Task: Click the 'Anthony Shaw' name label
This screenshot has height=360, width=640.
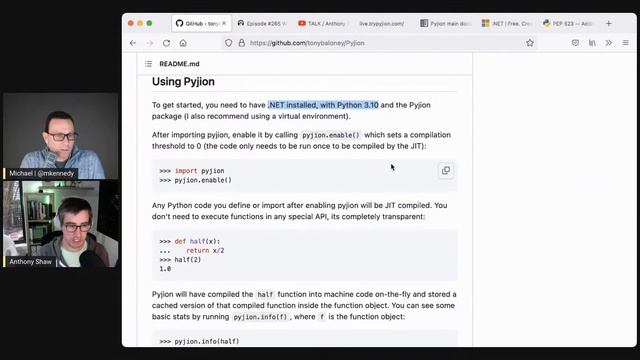Action: point(31,262)
